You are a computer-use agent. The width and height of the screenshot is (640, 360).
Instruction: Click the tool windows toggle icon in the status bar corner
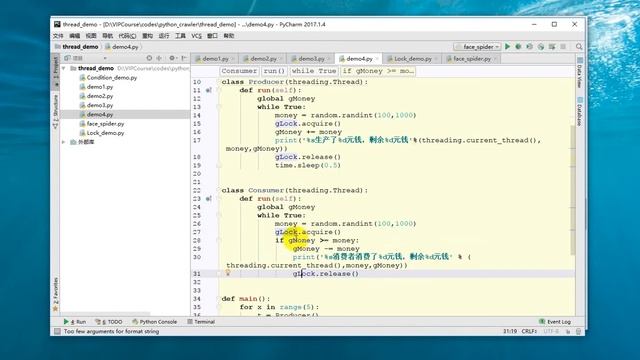[57, 331]
